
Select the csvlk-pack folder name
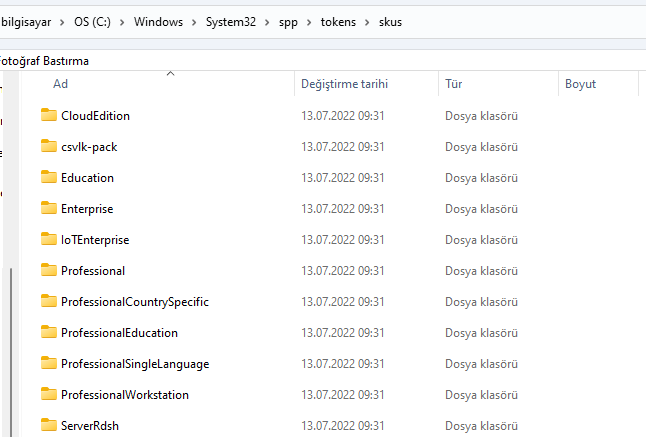pyautogui.click(x=89, y=147)
